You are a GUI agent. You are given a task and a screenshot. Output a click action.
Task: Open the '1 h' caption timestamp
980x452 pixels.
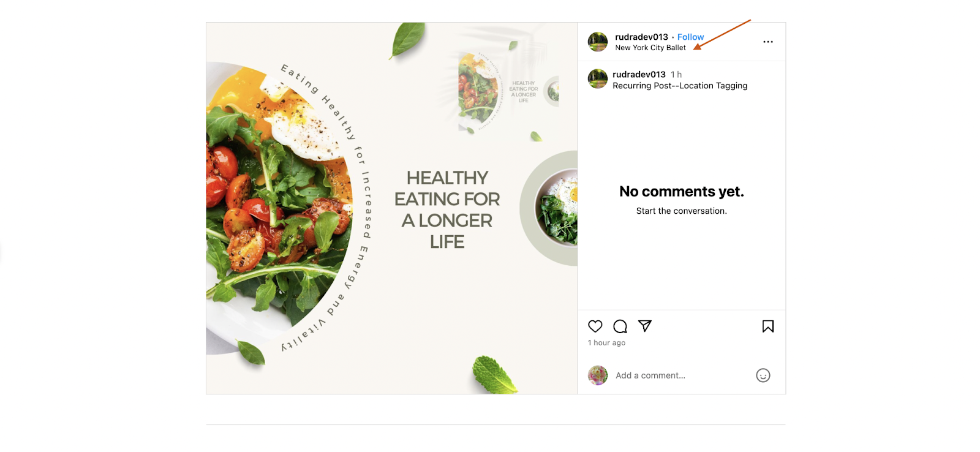tap(676, 75)
